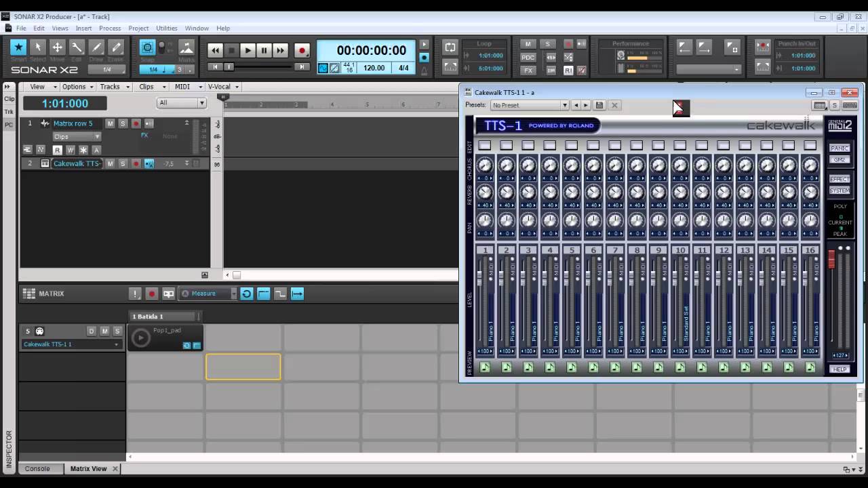Click the 1:01:000 time display

pyautogui.click(x=65, y=104)
